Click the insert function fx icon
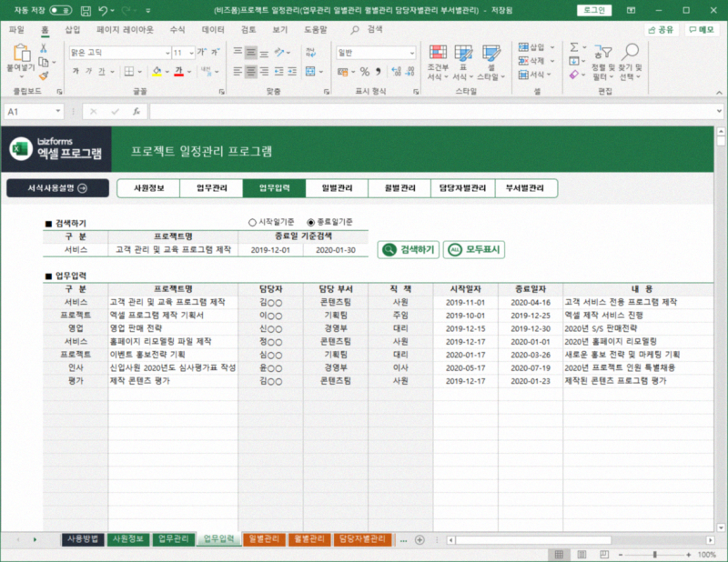The width and height of the screenshot is (728, 562). pyautogui.click(x=136, y=111)
